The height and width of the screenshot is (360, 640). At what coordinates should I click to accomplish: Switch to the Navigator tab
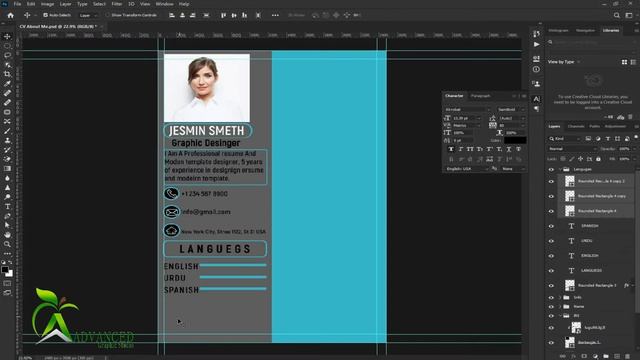[585, 31]
